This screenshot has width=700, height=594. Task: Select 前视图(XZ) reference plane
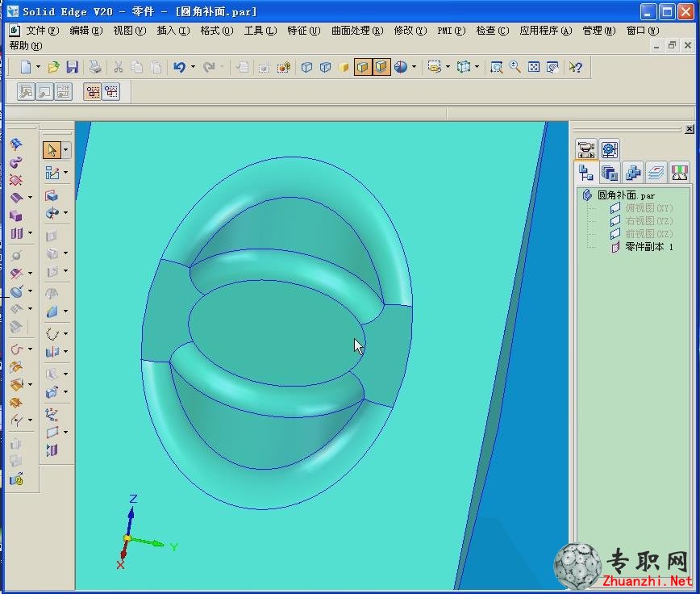[x=648, y=234]
